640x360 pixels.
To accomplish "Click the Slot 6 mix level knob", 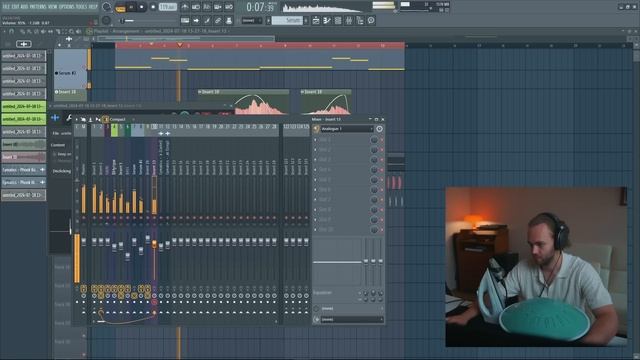I will coord(374,190).
